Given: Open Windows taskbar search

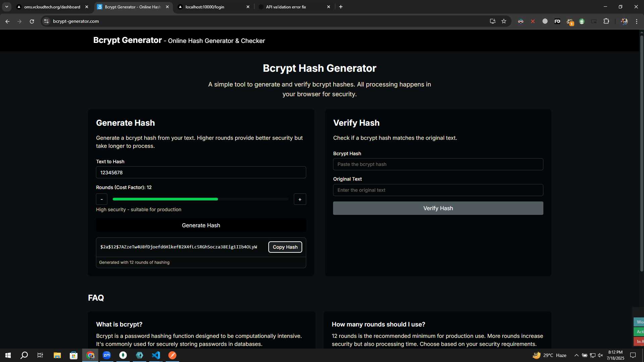Looking at the screenshot, I should tap(24, 355).
